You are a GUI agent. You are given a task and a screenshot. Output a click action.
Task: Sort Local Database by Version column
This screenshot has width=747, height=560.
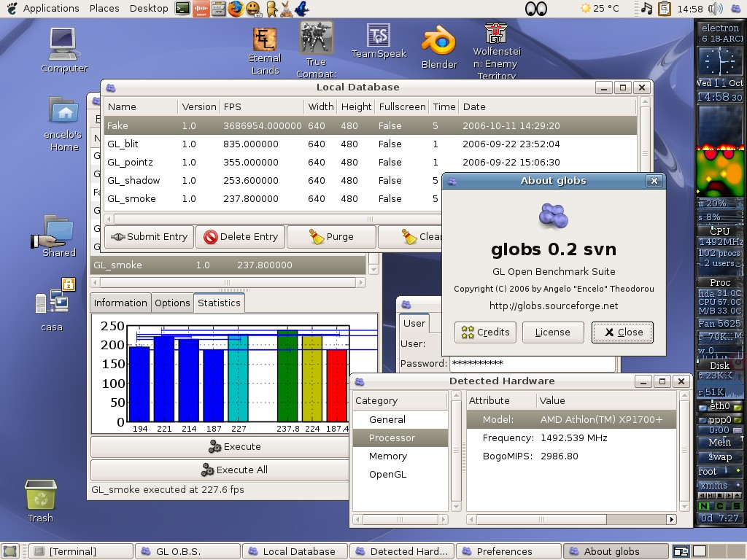pos(198,106)
